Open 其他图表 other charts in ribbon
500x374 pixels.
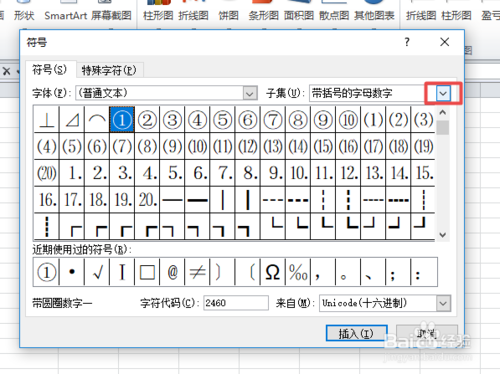[x=374, y=15]
